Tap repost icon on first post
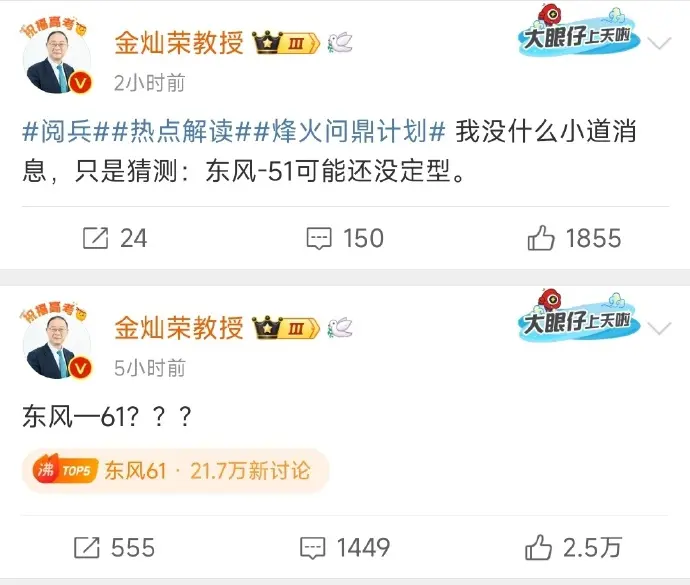690x585 pixels. click(x=95, y=238)
